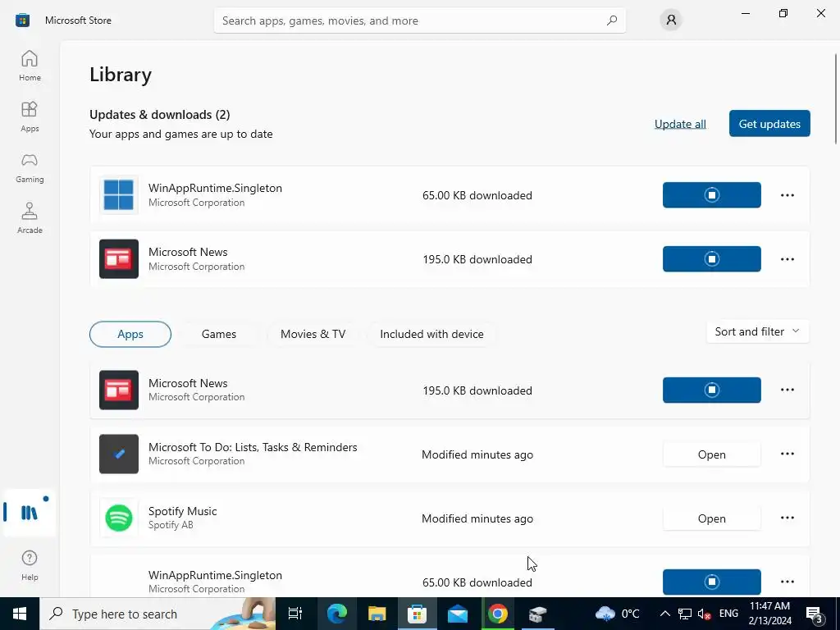The width and height of the screenshot is (840, 630).
Task: Click the taskbar Type here to search box
Action: (157, 614)
